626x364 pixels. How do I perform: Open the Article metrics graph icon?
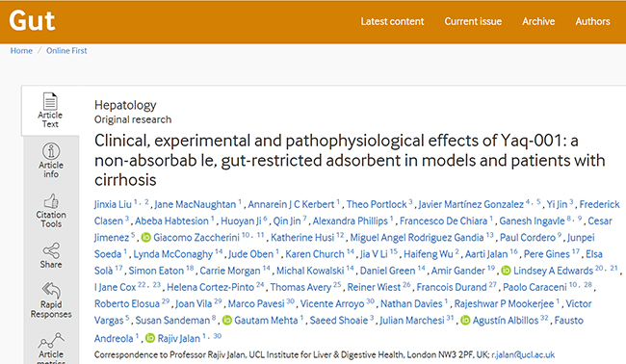tap(51, 341)
